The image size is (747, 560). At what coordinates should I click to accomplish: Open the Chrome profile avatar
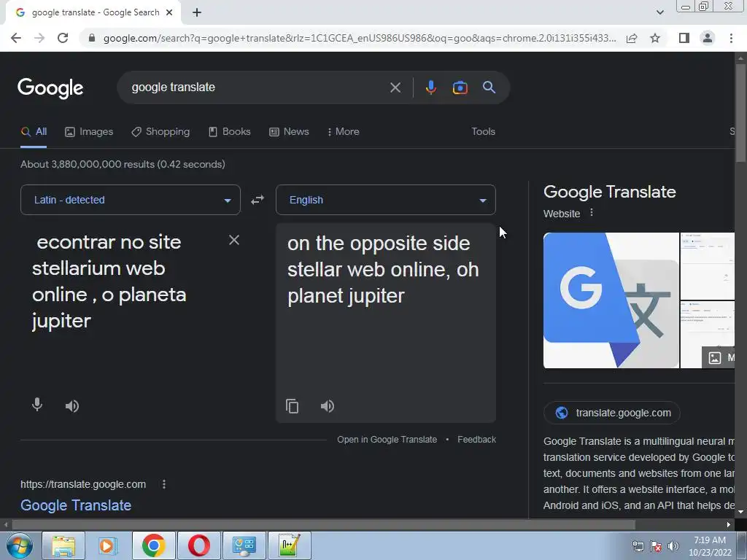click(708, 38)
